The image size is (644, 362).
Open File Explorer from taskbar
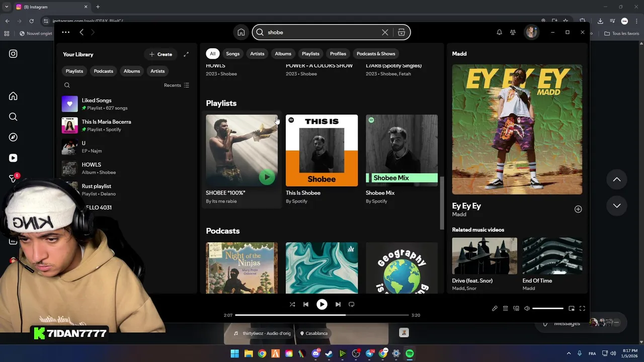pyautogui.click(x=249, y=353)
